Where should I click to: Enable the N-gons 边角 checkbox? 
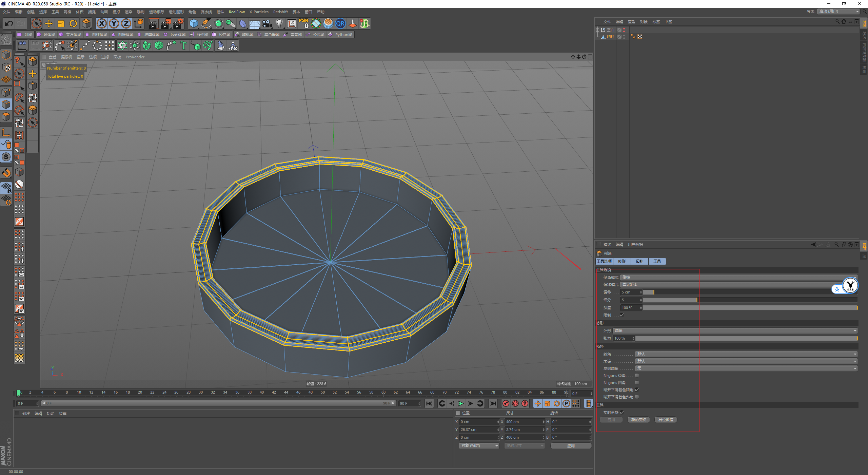(637, 376)
